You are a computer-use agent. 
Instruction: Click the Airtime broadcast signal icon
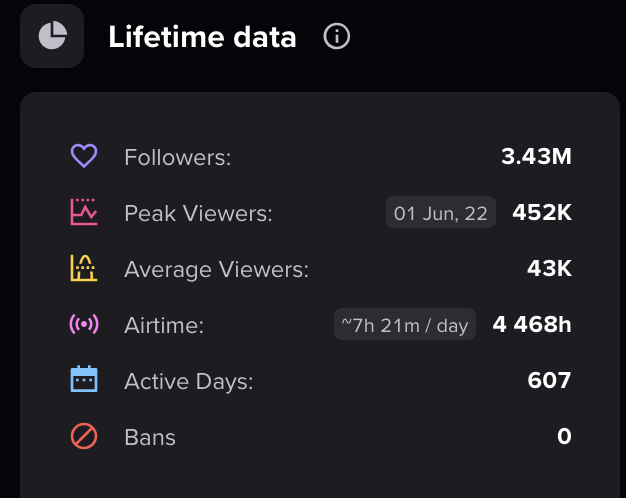coord(84,324)
